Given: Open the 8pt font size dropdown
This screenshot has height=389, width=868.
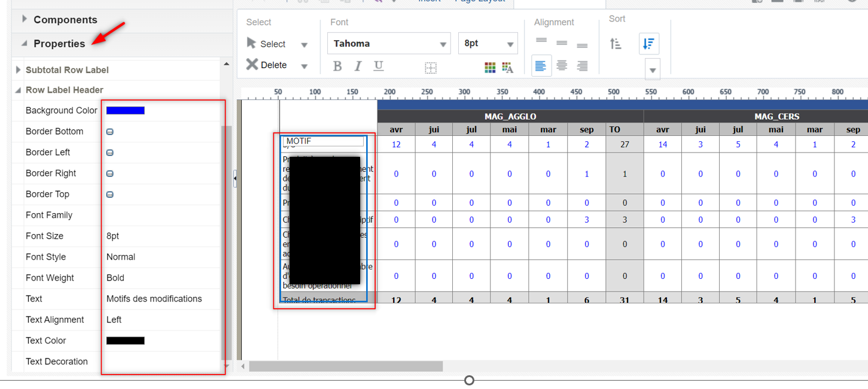Looking at the screenshot, I should 488,43.
